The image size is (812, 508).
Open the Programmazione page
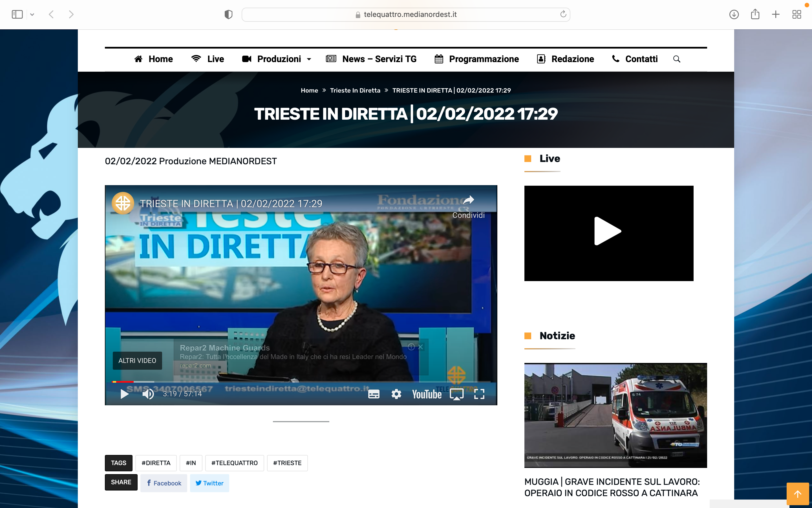tap(476, 59)
